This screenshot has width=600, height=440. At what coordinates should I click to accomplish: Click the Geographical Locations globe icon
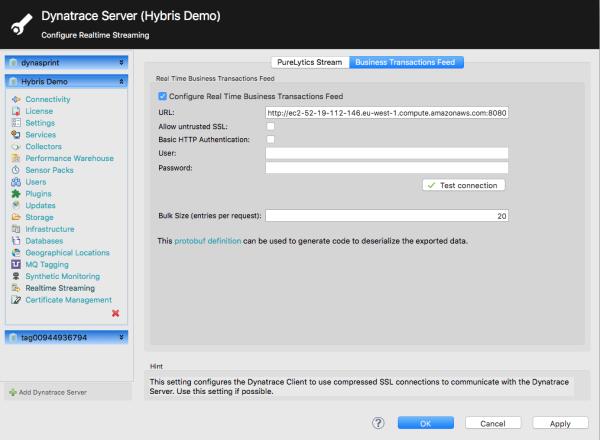16,253
